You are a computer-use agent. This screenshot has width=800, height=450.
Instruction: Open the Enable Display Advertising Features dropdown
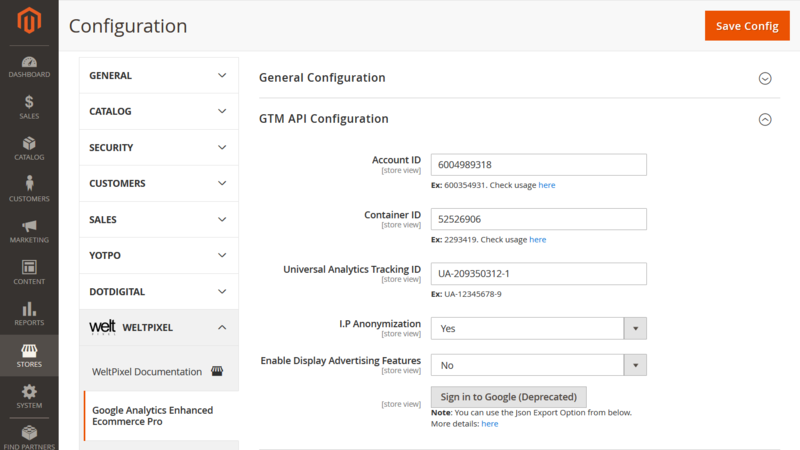[x=538, y=365]
